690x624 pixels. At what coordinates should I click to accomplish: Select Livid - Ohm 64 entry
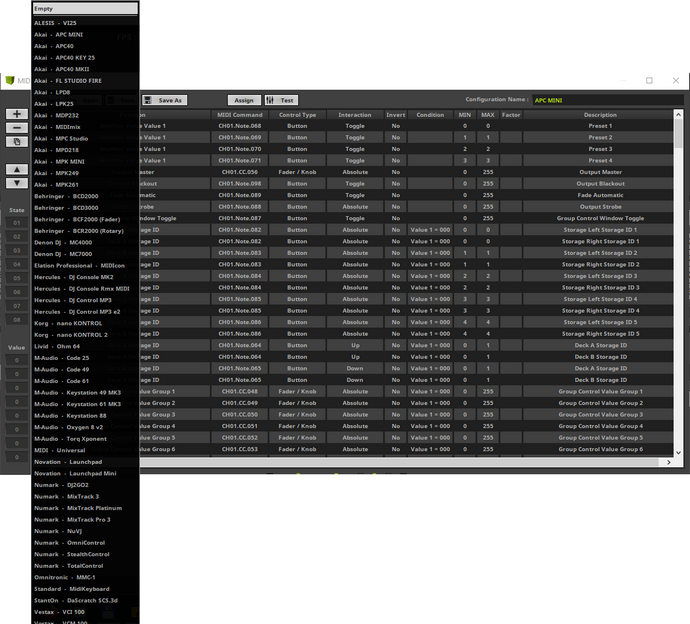(85, 346)
